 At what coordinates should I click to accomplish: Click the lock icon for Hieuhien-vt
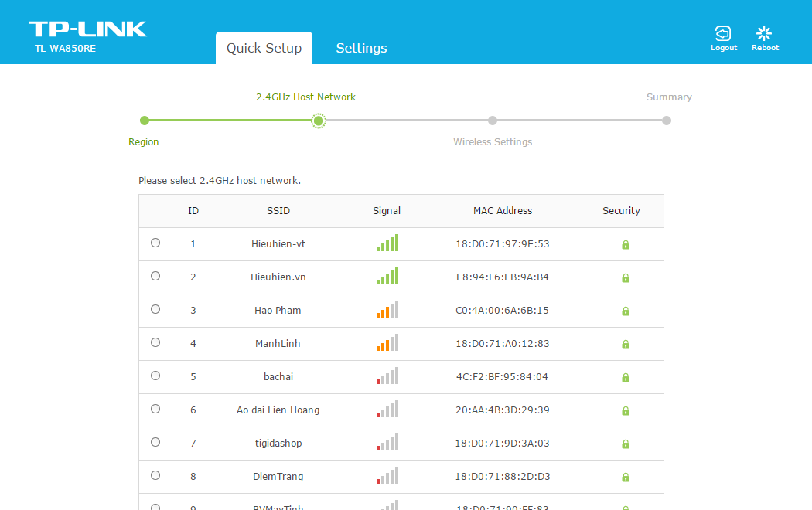[x=626, y=245]
